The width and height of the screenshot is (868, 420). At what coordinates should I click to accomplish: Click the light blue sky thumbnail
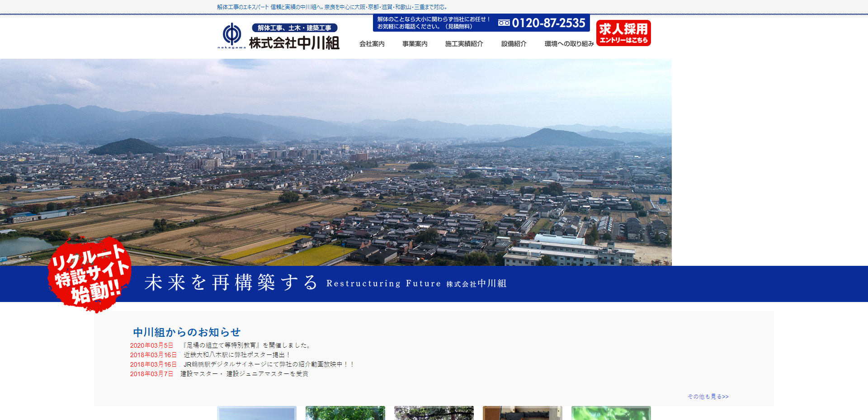[x=256, y=413]
